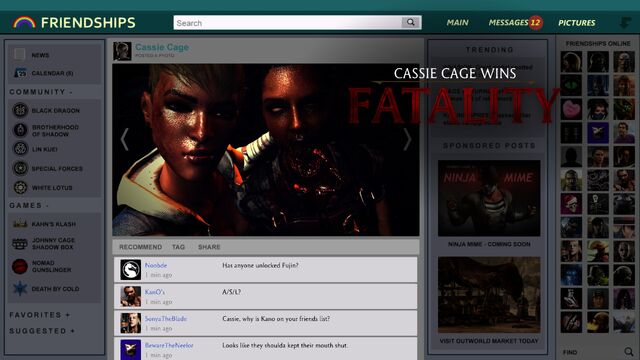This screenshot has width=640, height=360.
Task: Toggle the News checkbox square
Action: [x=20, y=54]
